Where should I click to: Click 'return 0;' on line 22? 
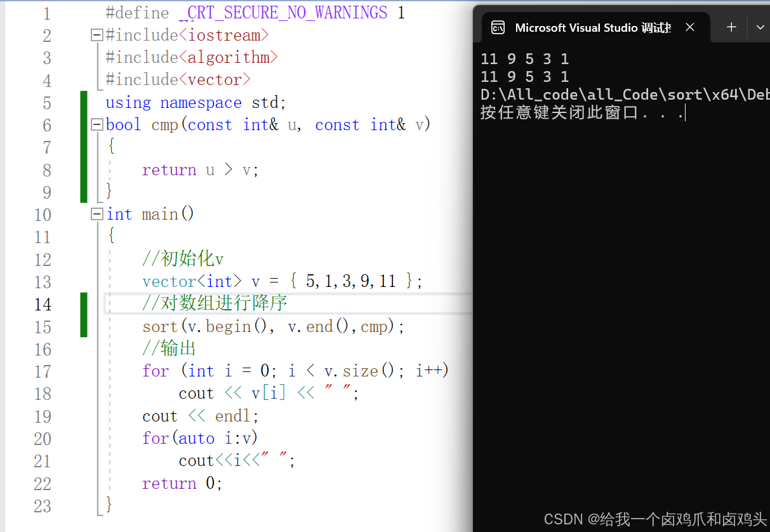click(x=183, y=483)
